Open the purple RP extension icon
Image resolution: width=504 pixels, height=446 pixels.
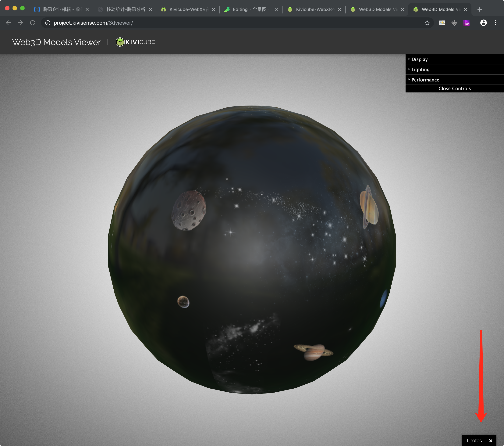coord(466,23)
